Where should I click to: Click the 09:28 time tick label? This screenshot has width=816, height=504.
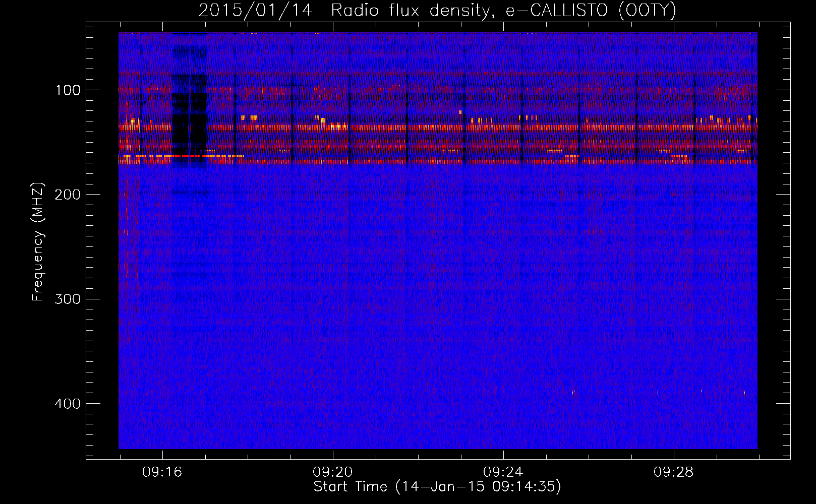674,472
